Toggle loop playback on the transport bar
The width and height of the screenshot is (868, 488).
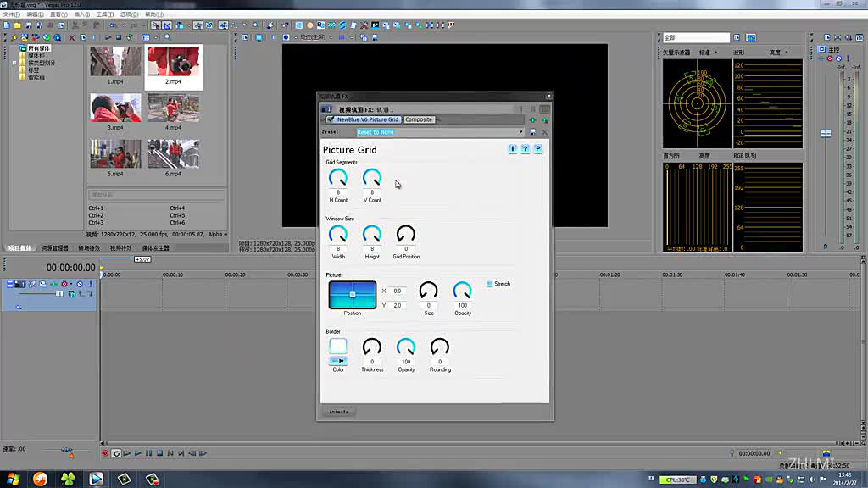coord(116,453)
